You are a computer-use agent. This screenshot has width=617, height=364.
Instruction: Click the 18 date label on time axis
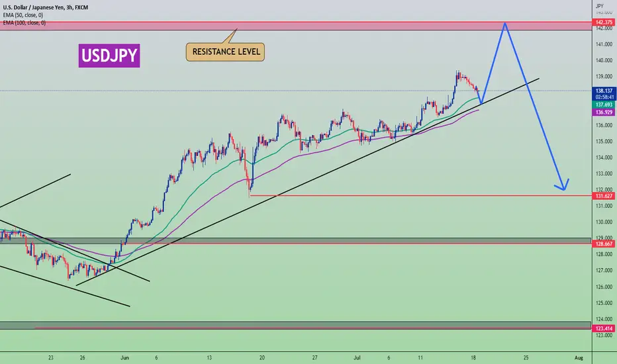coord(473,357)
